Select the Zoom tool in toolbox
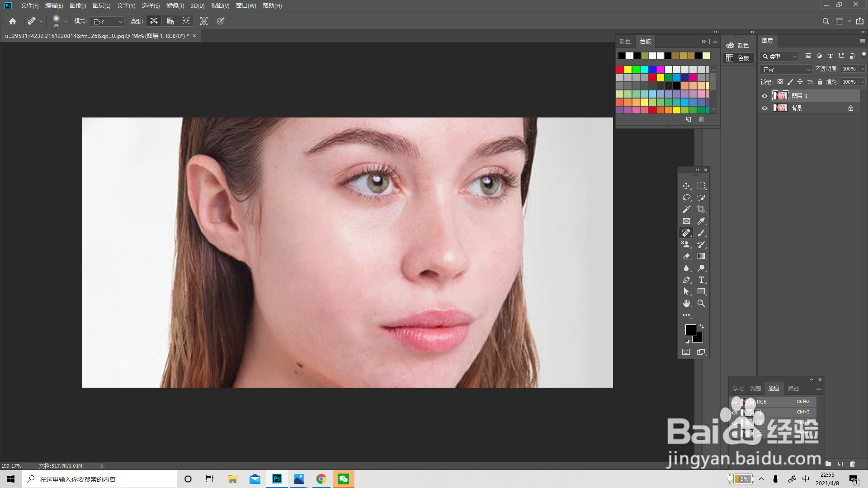 tap(701, 303)
